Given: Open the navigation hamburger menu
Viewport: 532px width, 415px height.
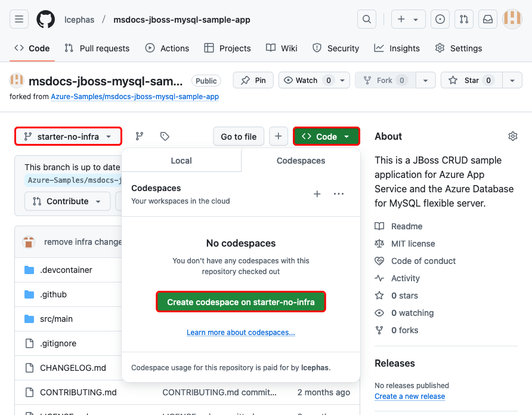Looking at the screenshot, I should (x=19, y=19).
